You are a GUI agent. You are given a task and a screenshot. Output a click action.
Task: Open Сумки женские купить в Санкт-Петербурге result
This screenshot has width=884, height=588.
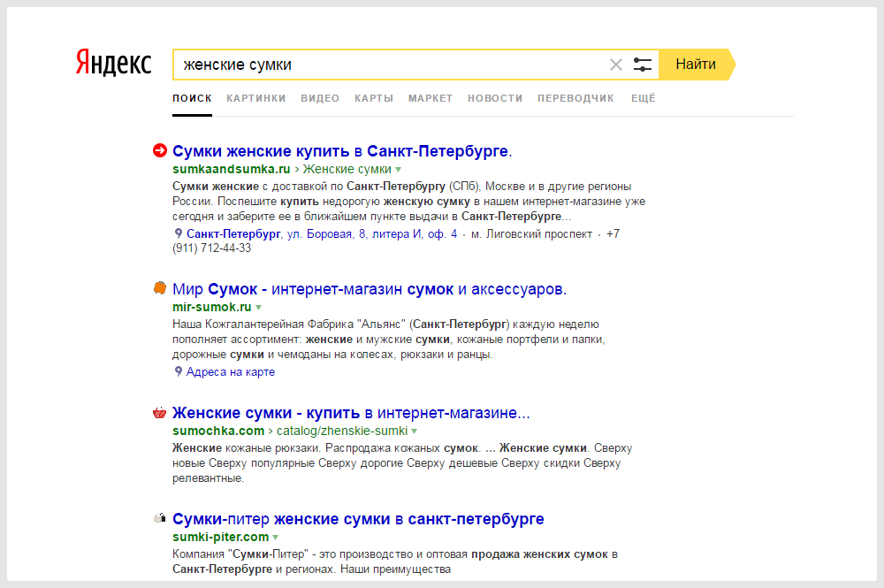point(342,151)
